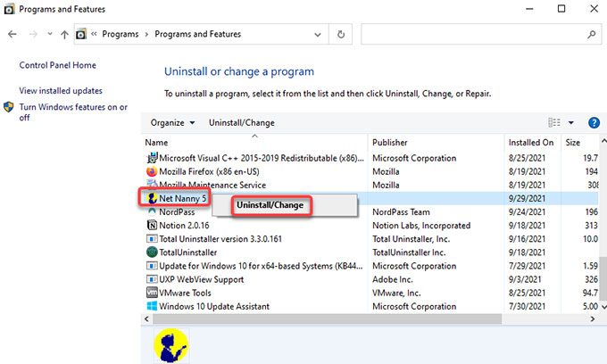Select the TotalUninstaller program name

[187, 252]
